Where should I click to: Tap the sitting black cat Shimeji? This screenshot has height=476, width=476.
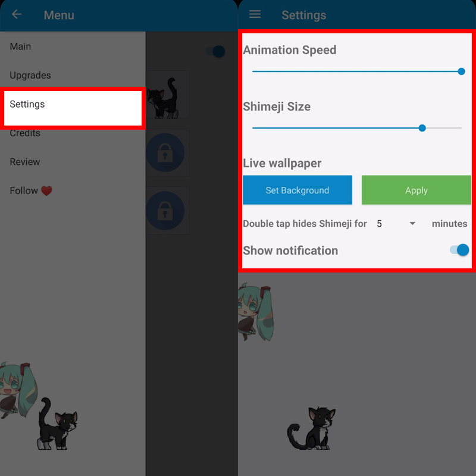(x=311, y=428)
